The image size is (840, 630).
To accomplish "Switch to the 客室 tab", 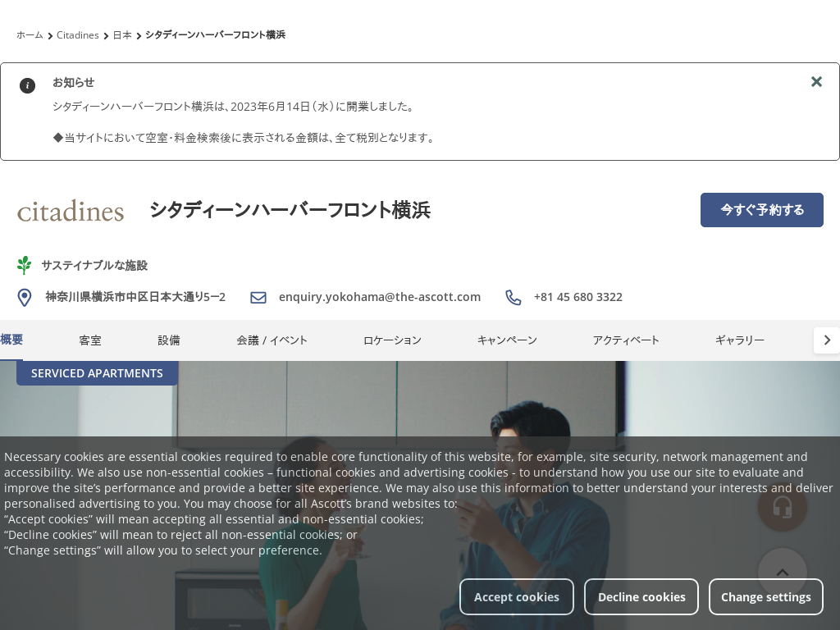I will pos(90,340).
